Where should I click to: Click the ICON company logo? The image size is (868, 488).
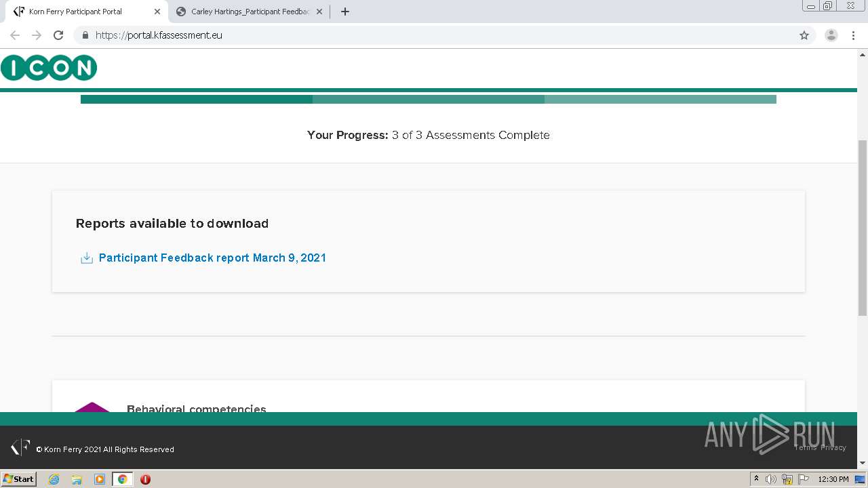click(49, 68)
